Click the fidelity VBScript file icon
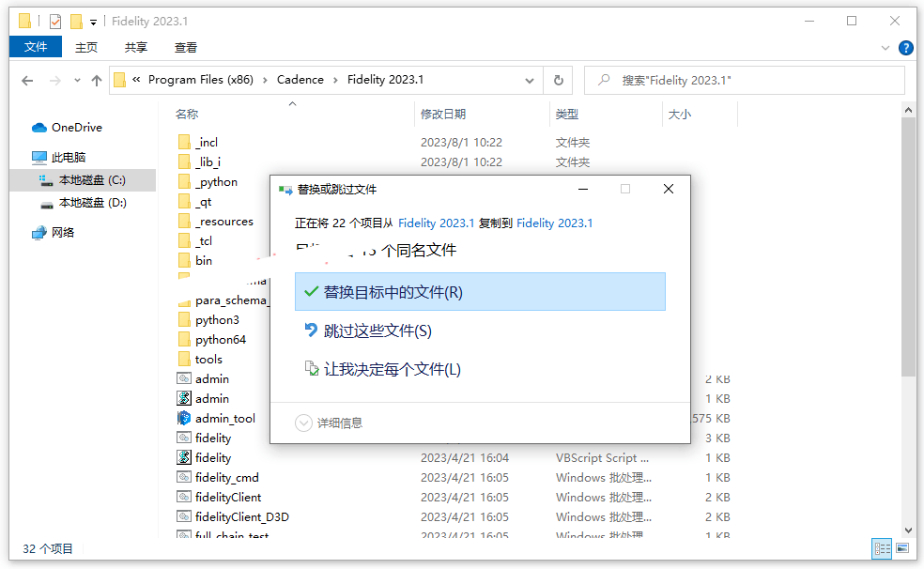The image size is (924, 569). [184, 457]
